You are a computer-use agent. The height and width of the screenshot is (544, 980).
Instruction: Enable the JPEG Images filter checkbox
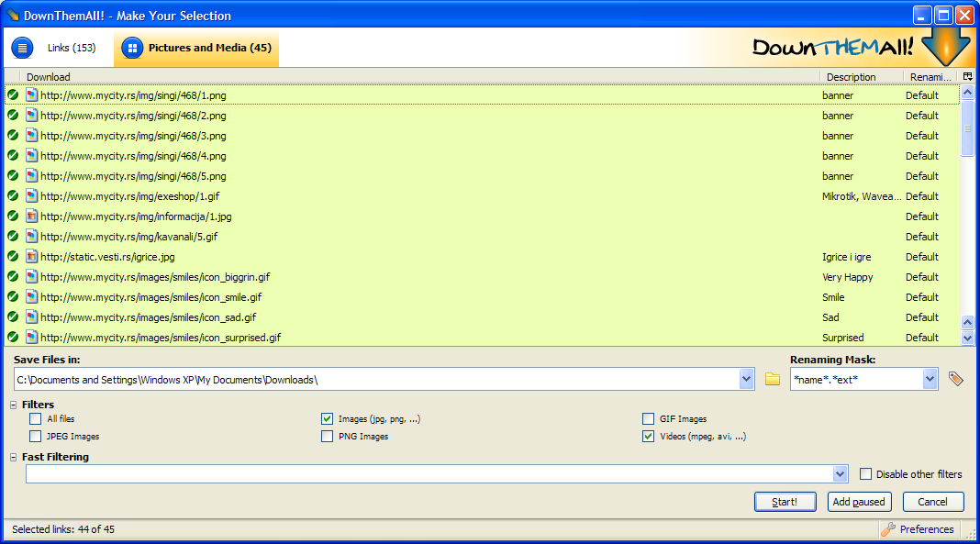(36, 436)
